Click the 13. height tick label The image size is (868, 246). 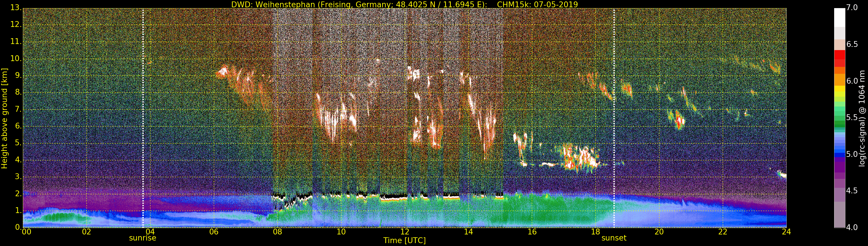[14, 8]
